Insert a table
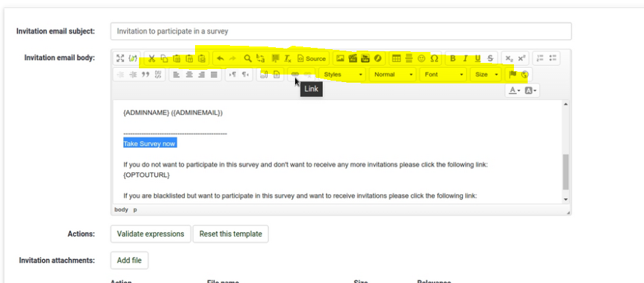 tap(396, 58)
